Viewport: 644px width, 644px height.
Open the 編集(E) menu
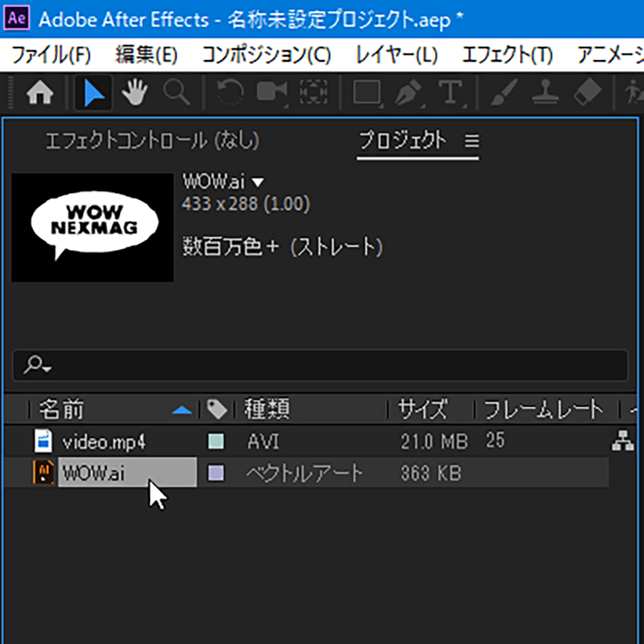147,55
